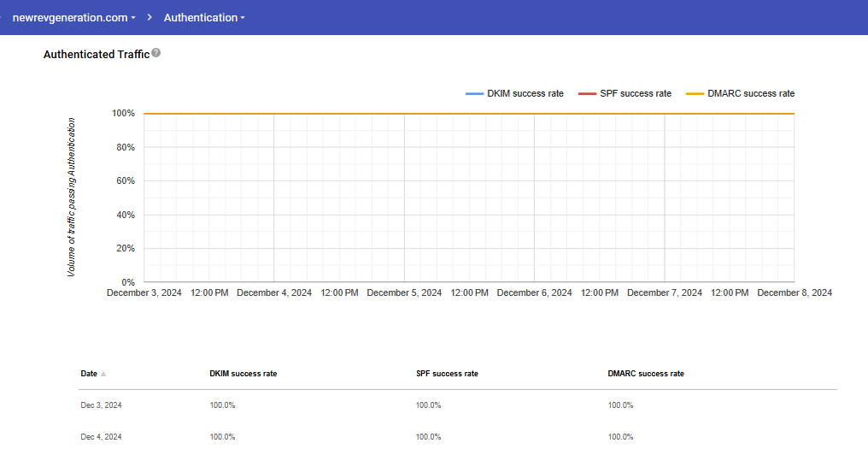868x449 pixels.
Task: Click the DMARC 100.0% value for Dec 3
Action: pyautogui.click(x=620, y=405)
